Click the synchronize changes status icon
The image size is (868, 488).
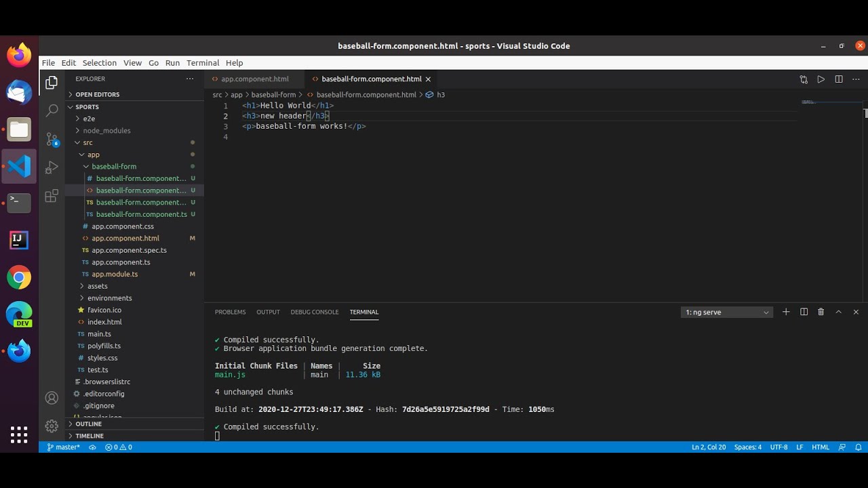pos(92,447)
